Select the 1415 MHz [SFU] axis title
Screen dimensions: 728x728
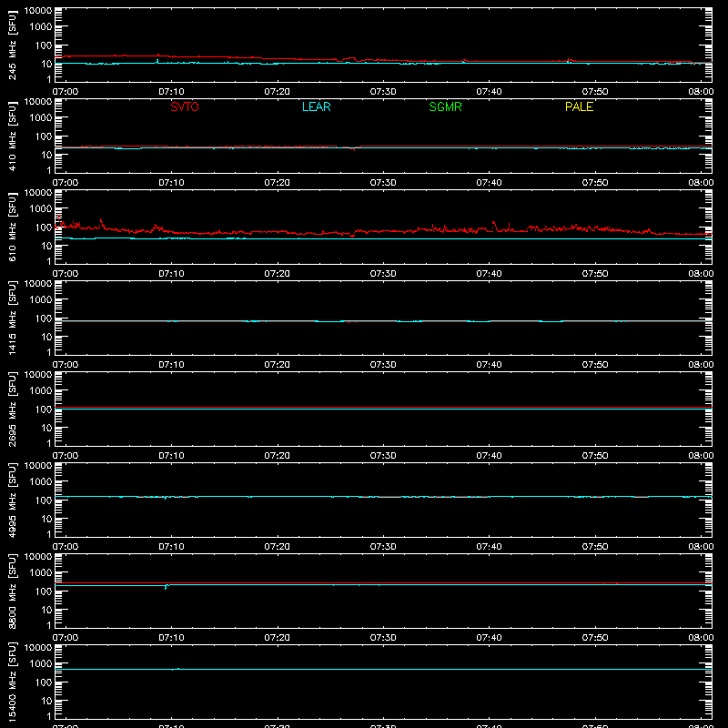pyautogui.click(x=12, y=318)
